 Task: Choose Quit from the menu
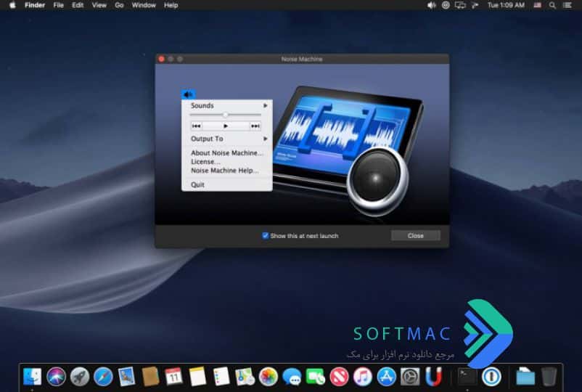click(x=198, y=184)
